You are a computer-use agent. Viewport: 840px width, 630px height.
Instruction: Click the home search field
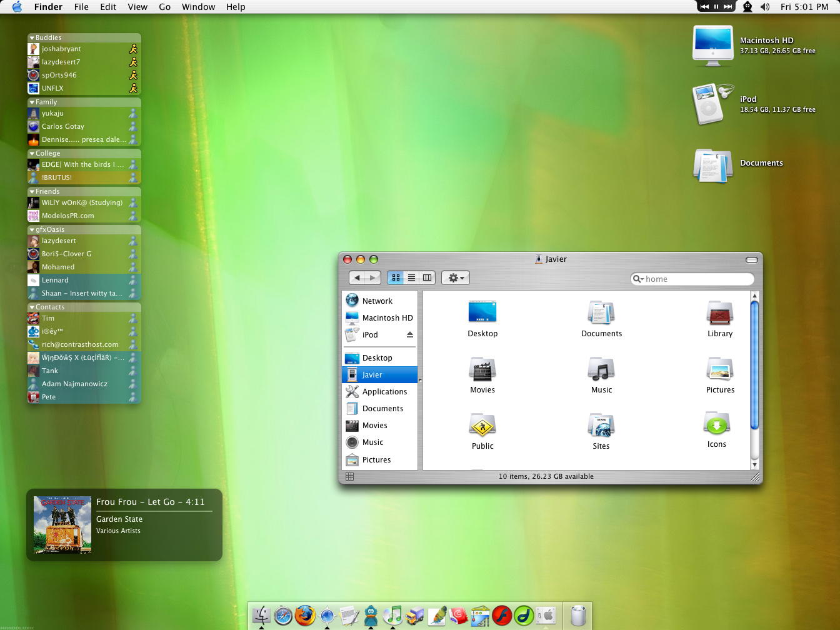coord(692,279)
